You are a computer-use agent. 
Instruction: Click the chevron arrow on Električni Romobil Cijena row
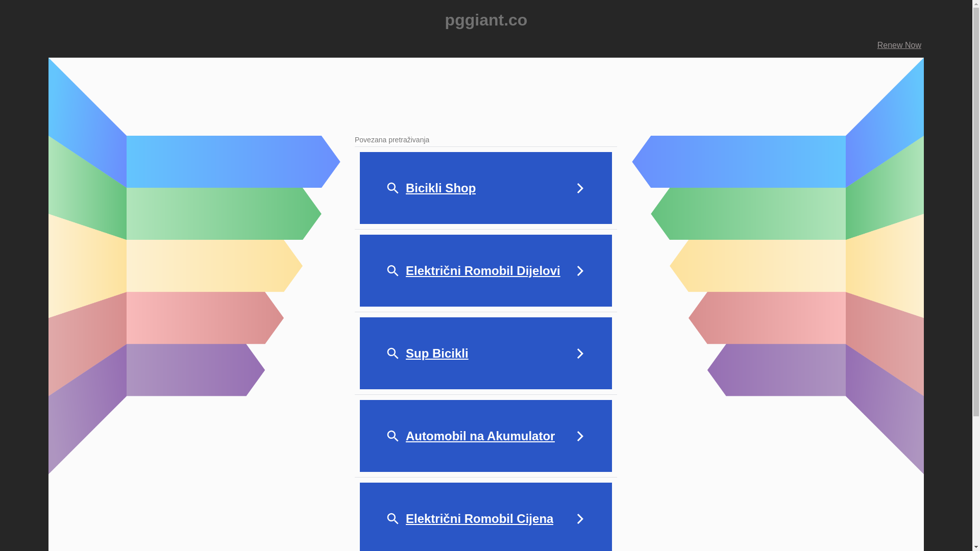[x=580, y=519]
